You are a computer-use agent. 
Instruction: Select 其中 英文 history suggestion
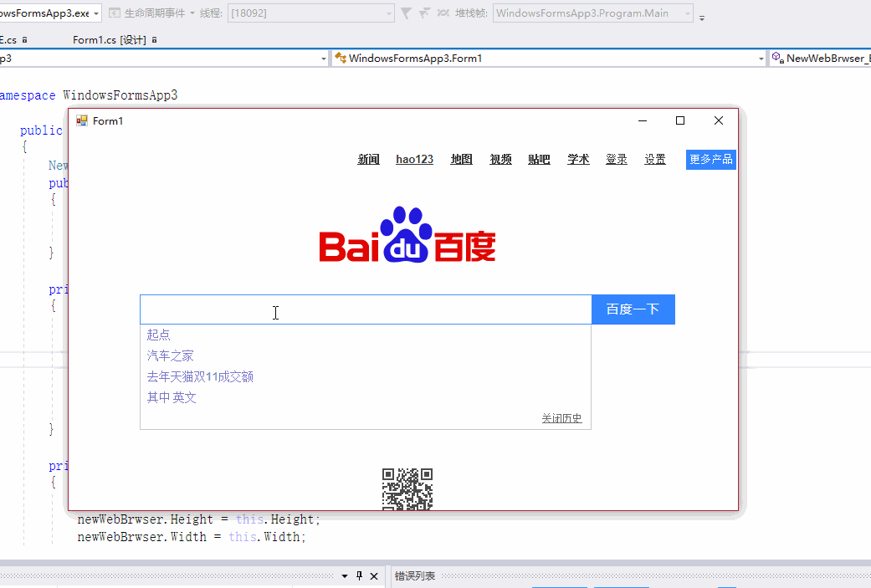172,397
